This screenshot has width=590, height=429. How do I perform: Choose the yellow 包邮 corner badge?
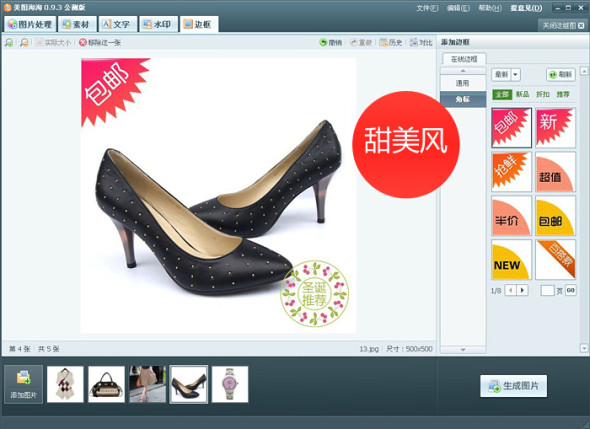click(x=555, y=216)
